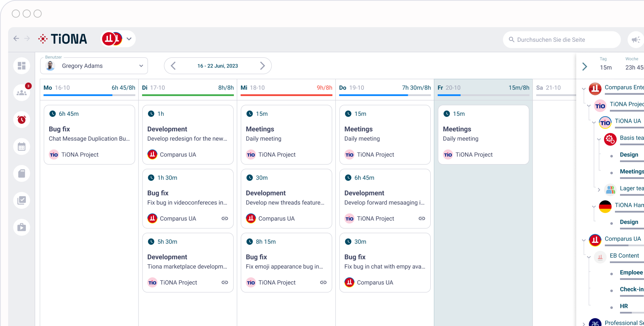
Task: Open the Gregory Adams user dropdown
Action: 94,66
